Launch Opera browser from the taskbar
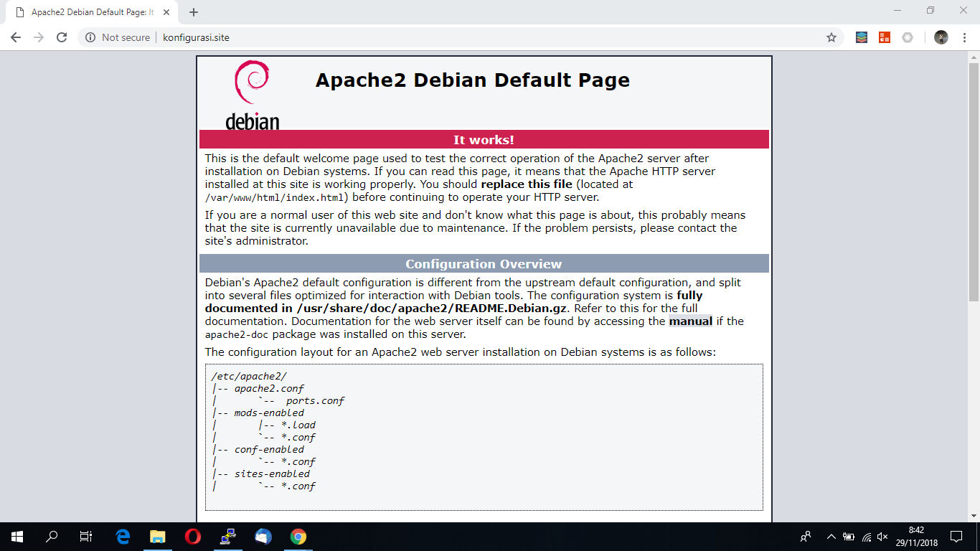 tap(192, 536)
